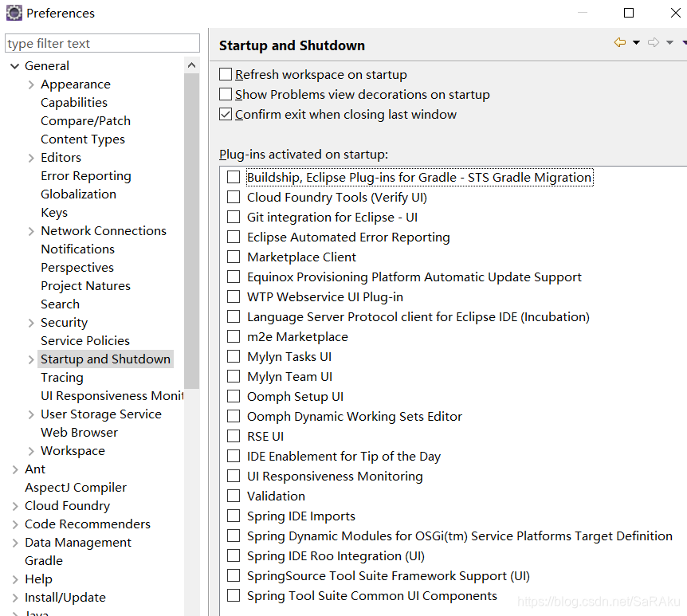Viewport: 687px width, 616px height.
Task: Click the yellow Back navigation arrow
Action: [x=619, y=43]
